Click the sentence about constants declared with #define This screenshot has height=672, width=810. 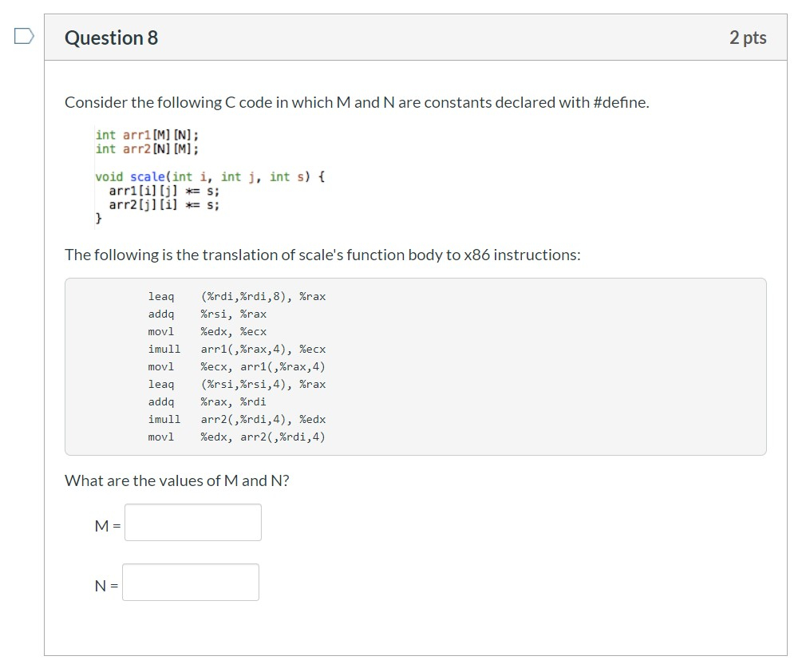click(x=357, y=102)
